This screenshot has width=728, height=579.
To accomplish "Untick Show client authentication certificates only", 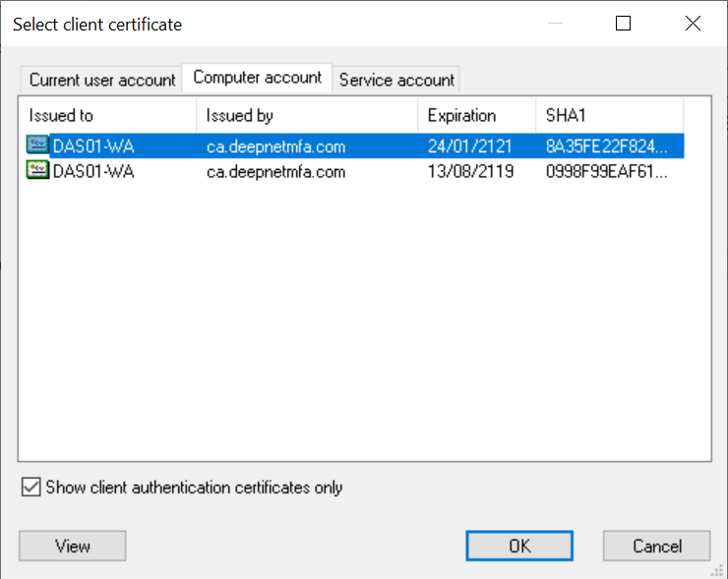I will pos(30,488).
